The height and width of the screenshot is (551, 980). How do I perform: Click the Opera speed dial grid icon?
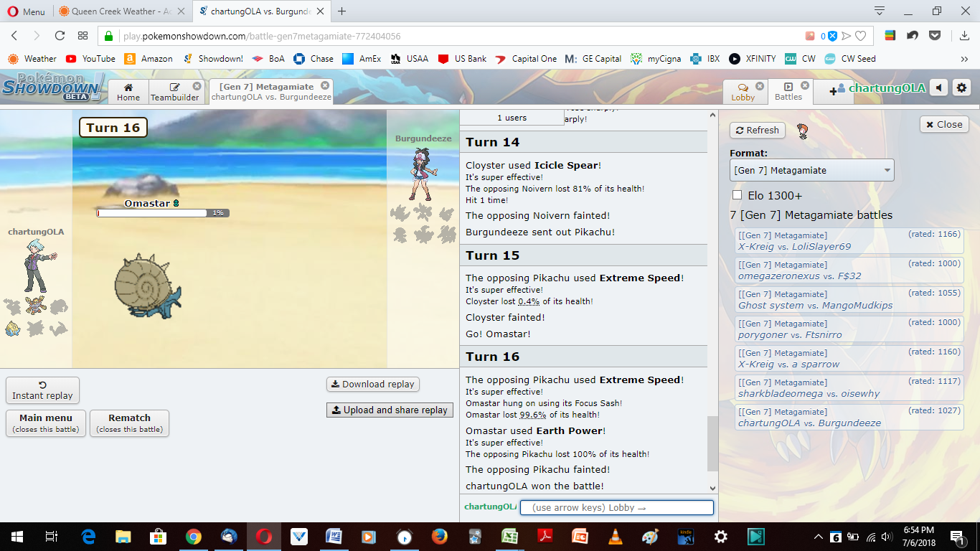click(x=83, y=36)
